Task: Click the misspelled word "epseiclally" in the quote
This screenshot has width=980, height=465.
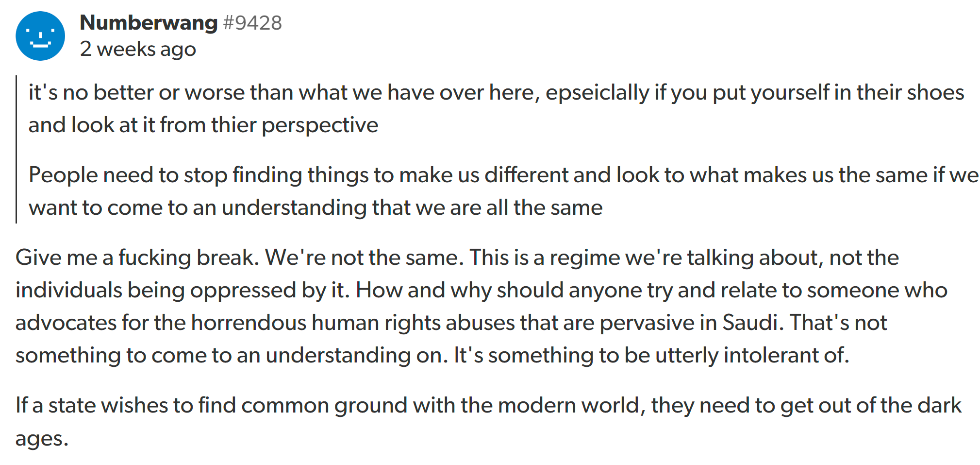Action: click(x=597, y=92)
